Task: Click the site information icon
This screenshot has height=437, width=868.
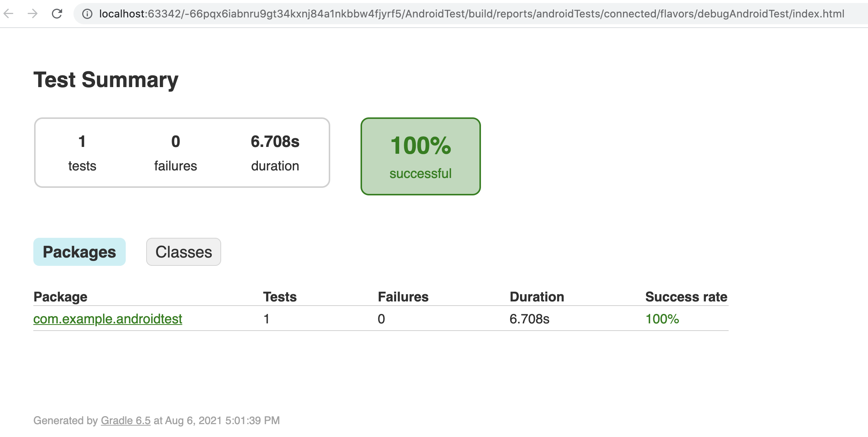Action: point(87,14)
